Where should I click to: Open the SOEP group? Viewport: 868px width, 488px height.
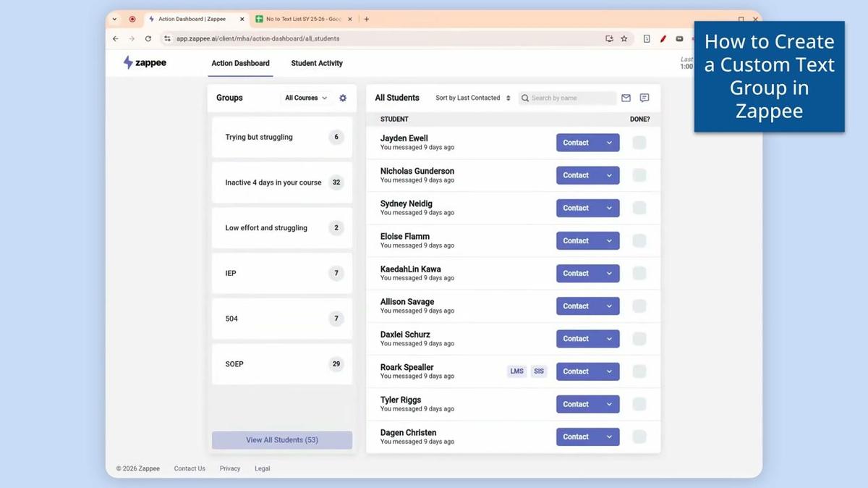[x=282, y=363]
